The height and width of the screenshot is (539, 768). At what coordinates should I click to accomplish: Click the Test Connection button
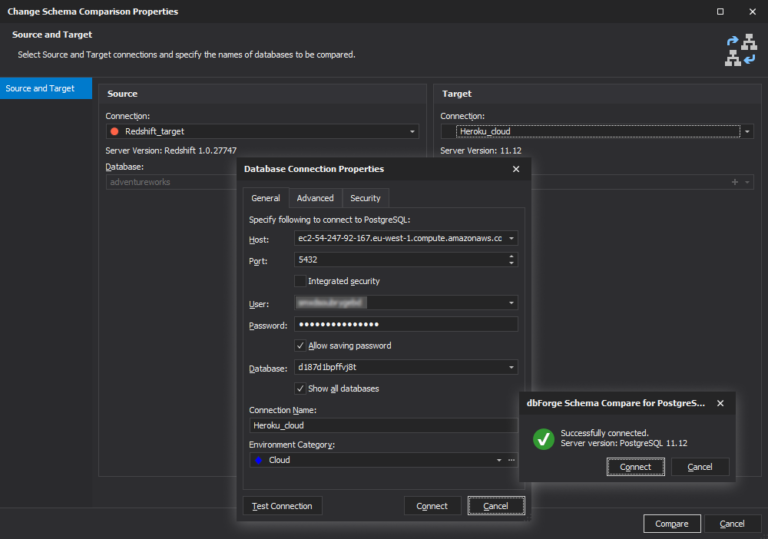[282, 506]
